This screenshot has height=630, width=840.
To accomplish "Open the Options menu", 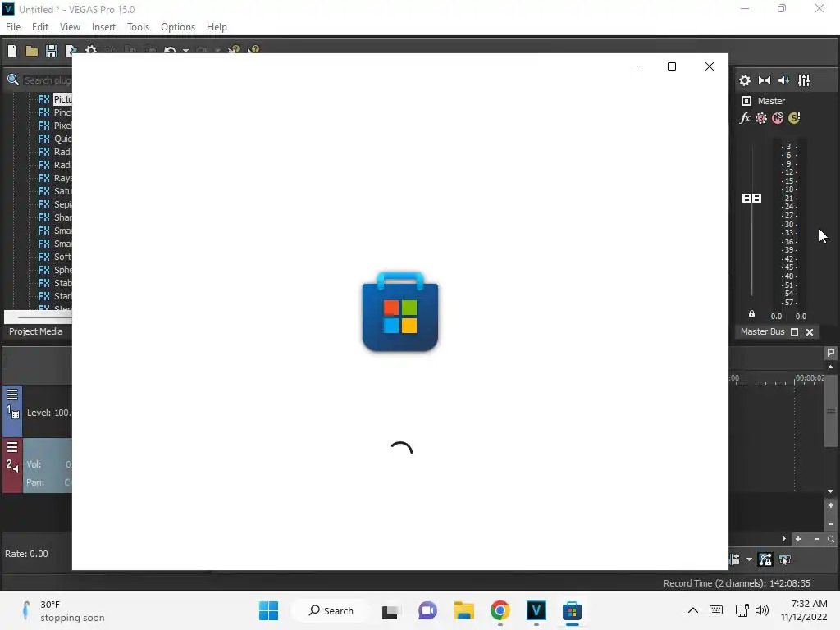I will coord(178,27).
